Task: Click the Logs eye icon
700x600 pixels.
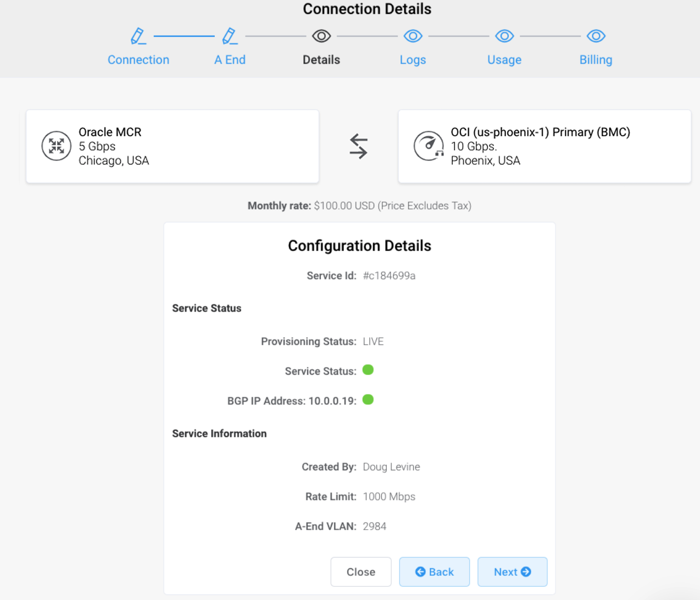Action: [413, 35]
